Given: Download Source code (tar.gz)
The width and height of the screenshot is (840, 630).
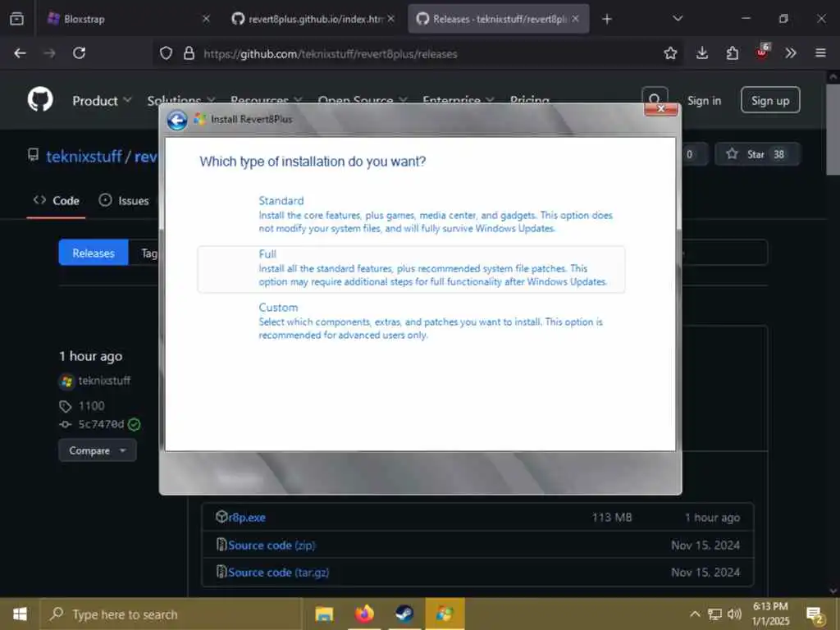Looking at the screenshot, I should pyautogui.click(x=279, y=573).
